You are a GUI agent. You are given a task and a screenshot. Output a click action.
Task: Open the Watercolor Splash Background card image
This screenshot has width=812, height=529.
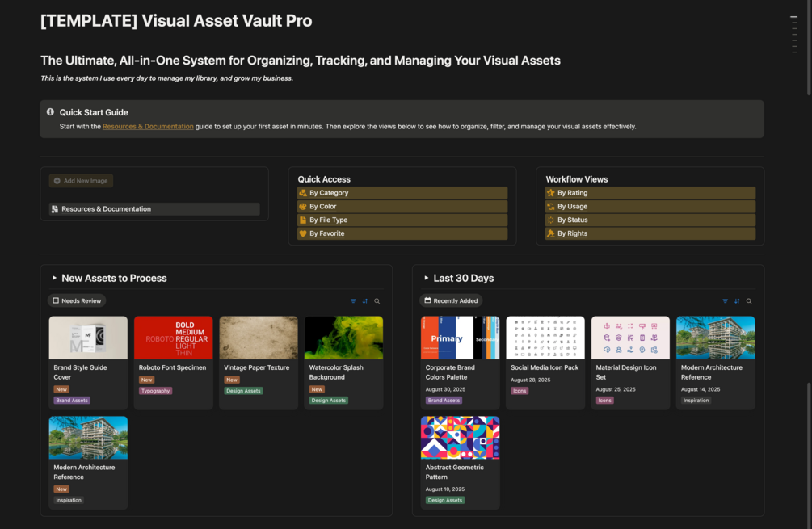tap(344, 338)
